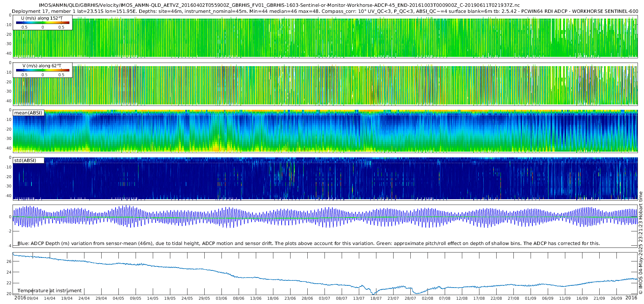Click the 18/07 date tick label

[x=376, y=299]
